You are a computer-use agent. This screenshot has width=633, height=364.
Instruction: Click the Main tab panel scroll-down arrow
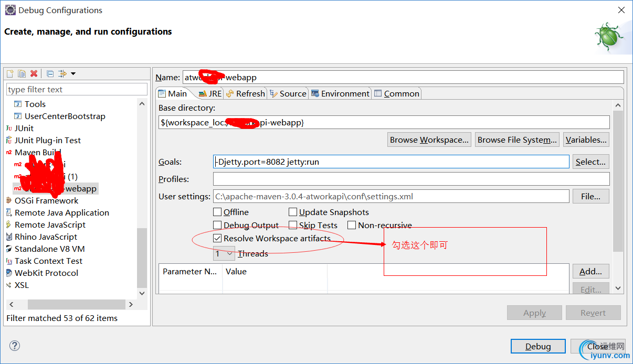618,288
